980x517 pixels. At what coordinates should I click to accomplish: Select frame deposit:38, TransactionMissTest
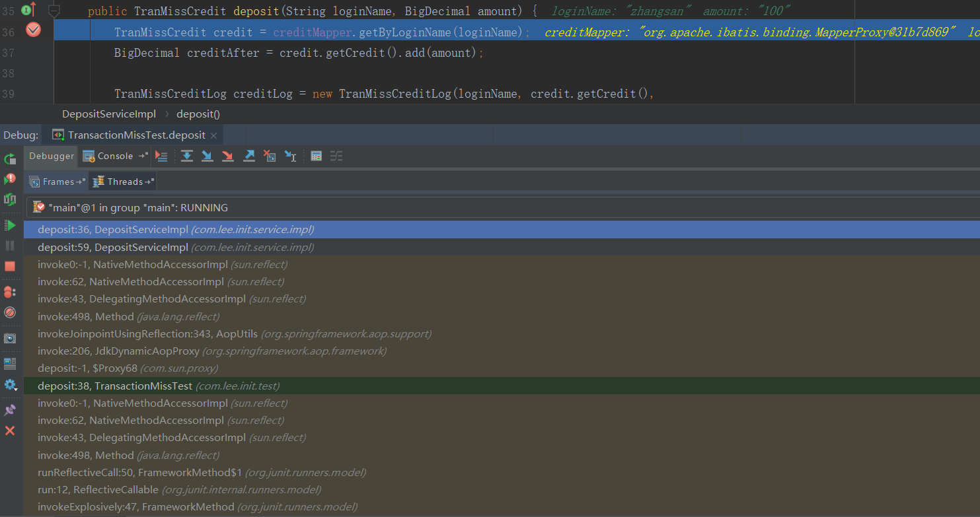tap(502, 386)
